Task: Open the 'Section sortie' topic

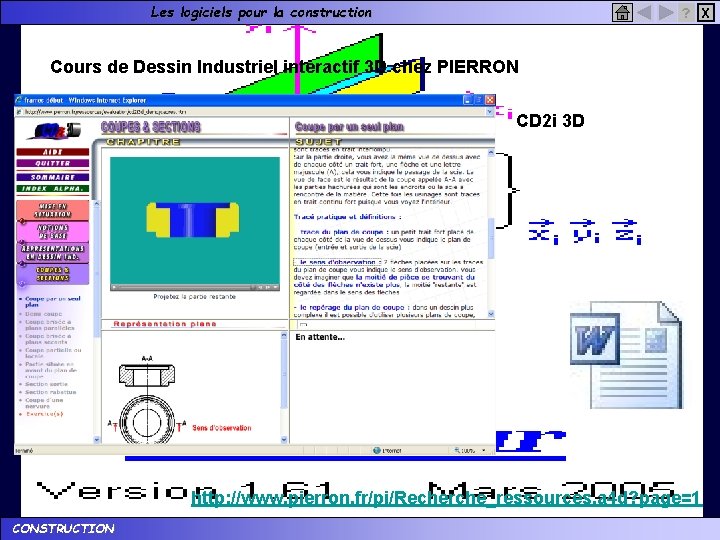Action: point(46,384)
